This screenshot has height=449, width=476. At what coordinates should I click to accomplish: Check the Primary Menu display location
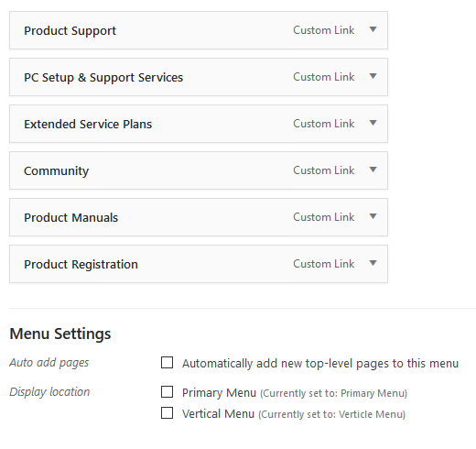pyautogui.click(x=167, y=392)
